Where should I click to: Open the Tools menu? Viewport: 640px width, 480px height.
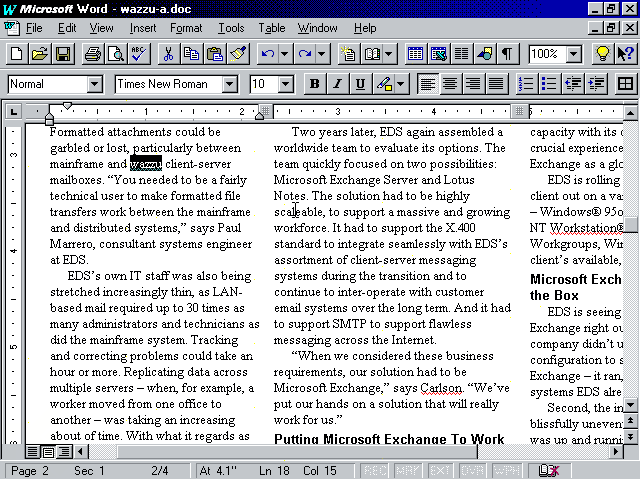point(231,28)
